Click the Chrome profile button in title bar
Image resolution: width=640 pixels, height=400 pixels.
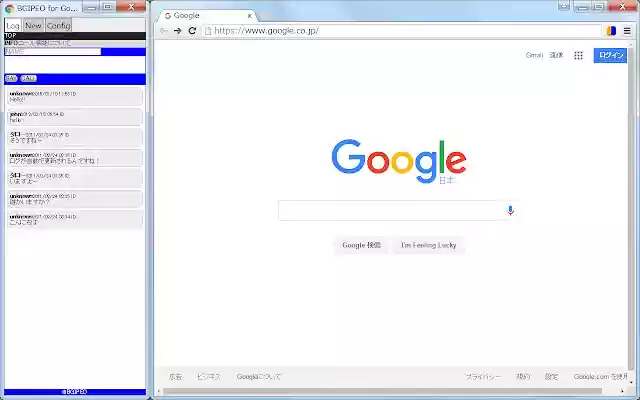(x=564, y=6)
